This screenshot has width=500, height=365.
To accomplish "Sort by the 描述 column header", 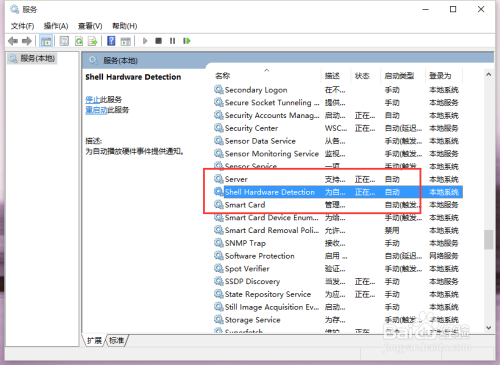I will 332,76.
